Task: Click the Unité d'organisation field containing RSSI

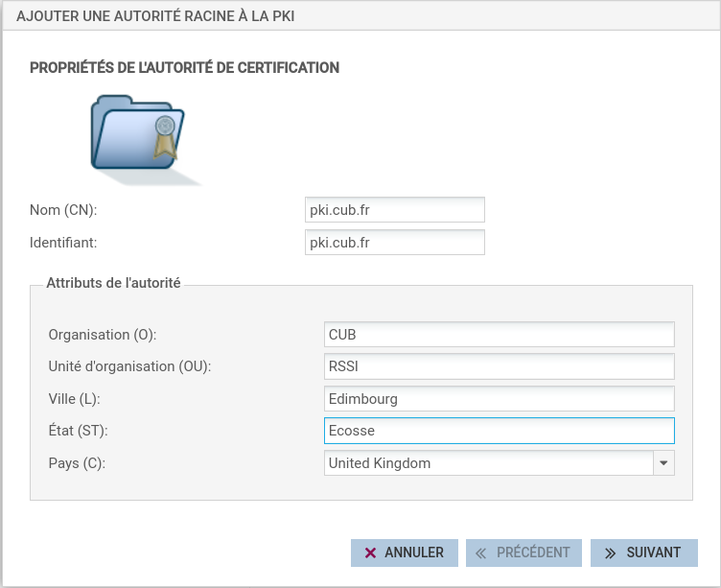Action: [x=499, y=366]
